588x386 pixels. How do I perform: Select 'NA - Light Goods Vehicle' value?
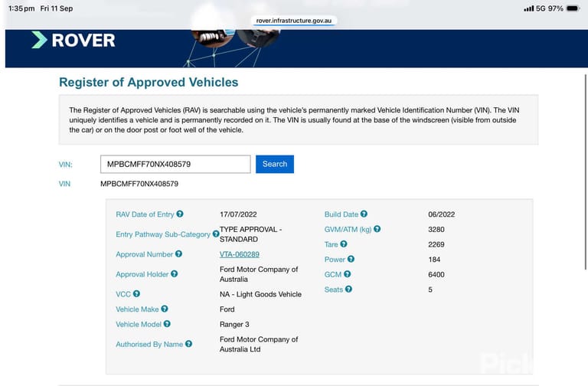pyautogui.click(x=260, y=294)
